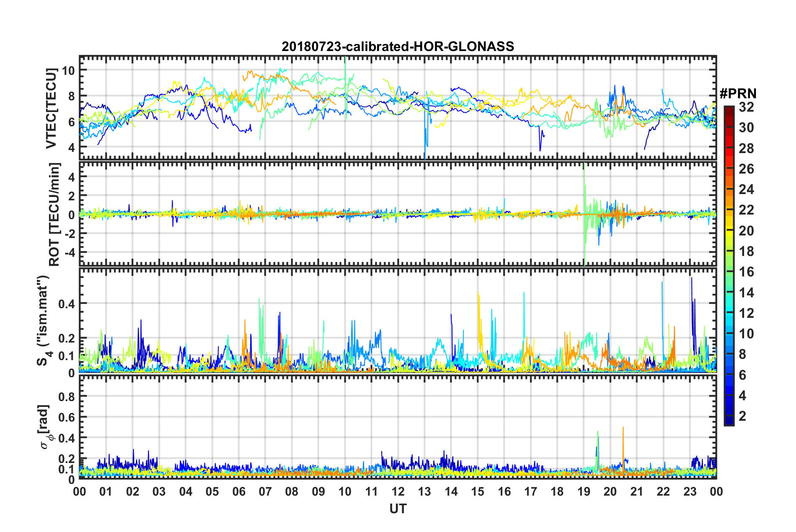Viewport: 796px width, 532px height.
Task: Click the x-axis tick label 19
Action: pyautogui.click(x=584, y=491)
